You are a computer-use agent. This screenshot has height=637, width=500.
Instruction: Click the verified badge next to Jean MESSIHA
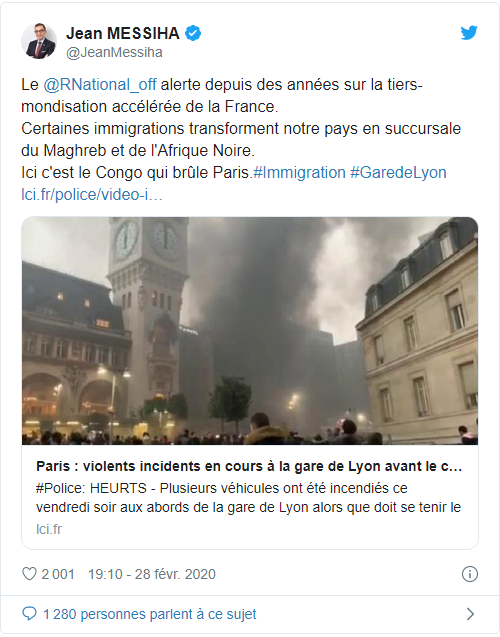click(193, 33)
